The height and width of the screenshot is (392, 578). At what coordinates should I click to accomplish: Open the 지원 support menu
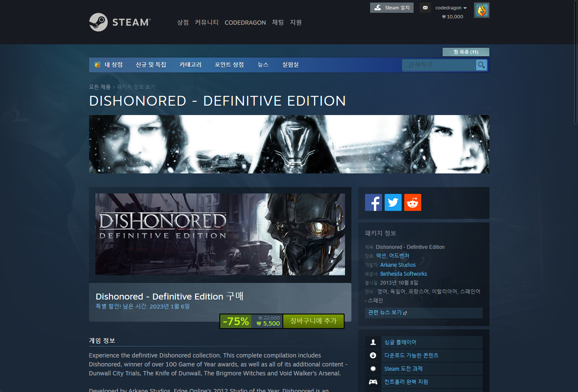pos(296,22)
